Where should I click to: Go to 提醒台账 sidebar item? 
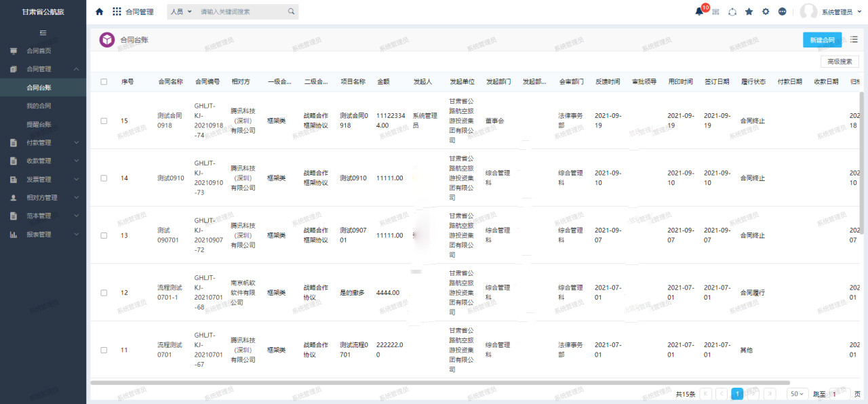[39, 124]
